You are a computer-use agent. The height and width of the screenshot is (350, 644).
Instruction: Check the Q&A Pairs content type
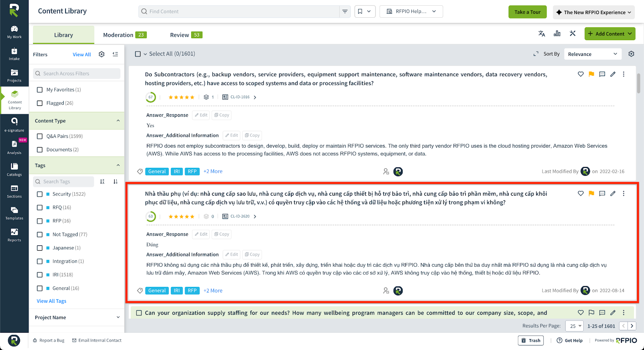pyautogui.click(x=39, y=136)
